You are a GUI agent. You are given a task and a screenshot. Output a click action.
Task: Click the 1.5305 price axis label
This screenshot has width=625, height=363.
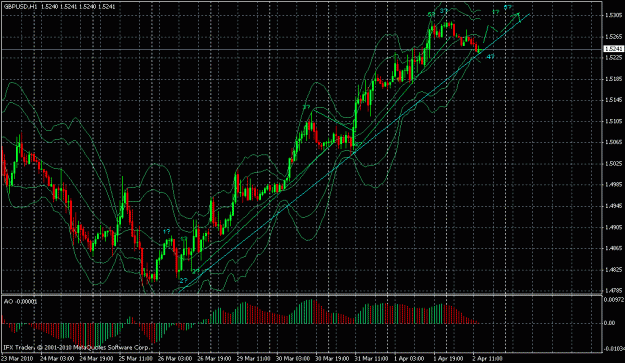click(613, 15)
